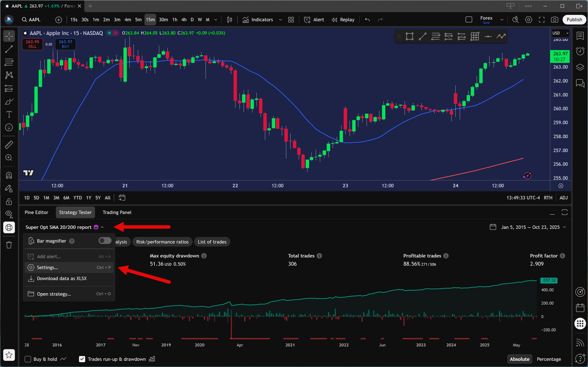Click the Replay button
This screenshot has width=588, height=367.
(343, 20)
